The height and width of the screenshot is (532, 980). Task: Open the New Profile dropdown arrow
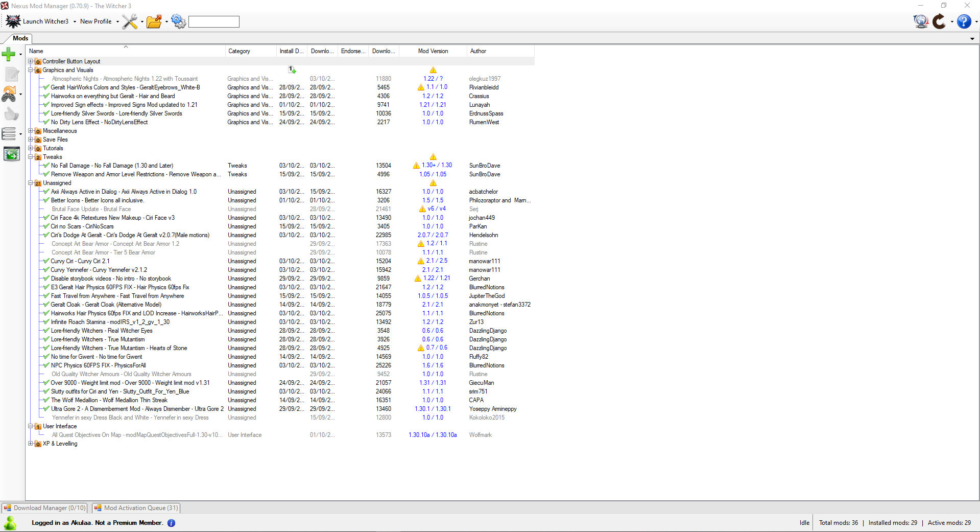point(117,22)
